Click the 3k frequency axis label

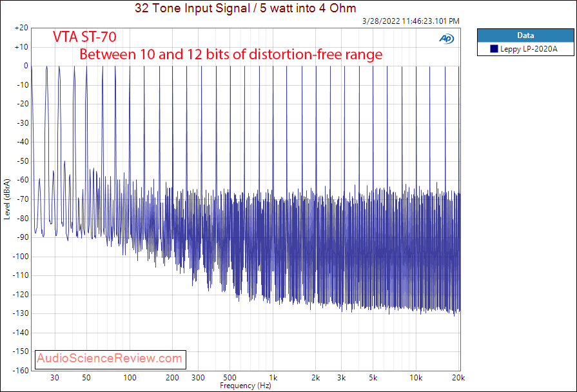click(342, 378)
